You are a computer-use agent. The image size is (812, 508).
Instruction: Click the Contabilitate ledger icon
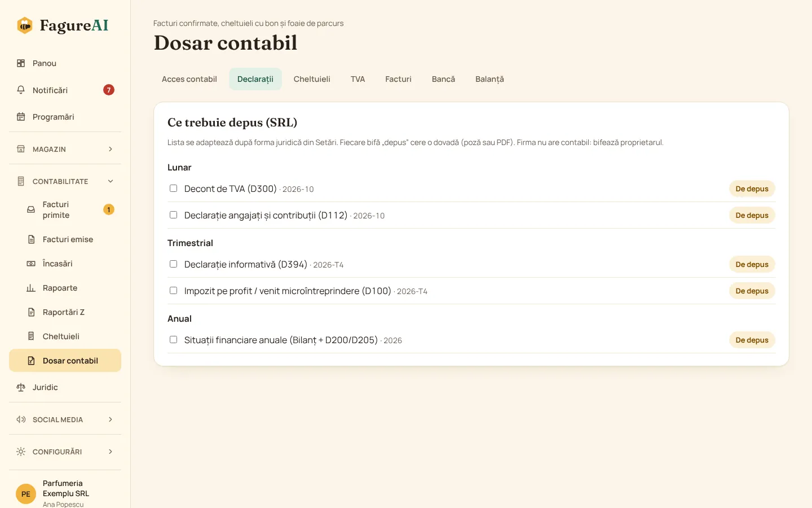point(21,181)
